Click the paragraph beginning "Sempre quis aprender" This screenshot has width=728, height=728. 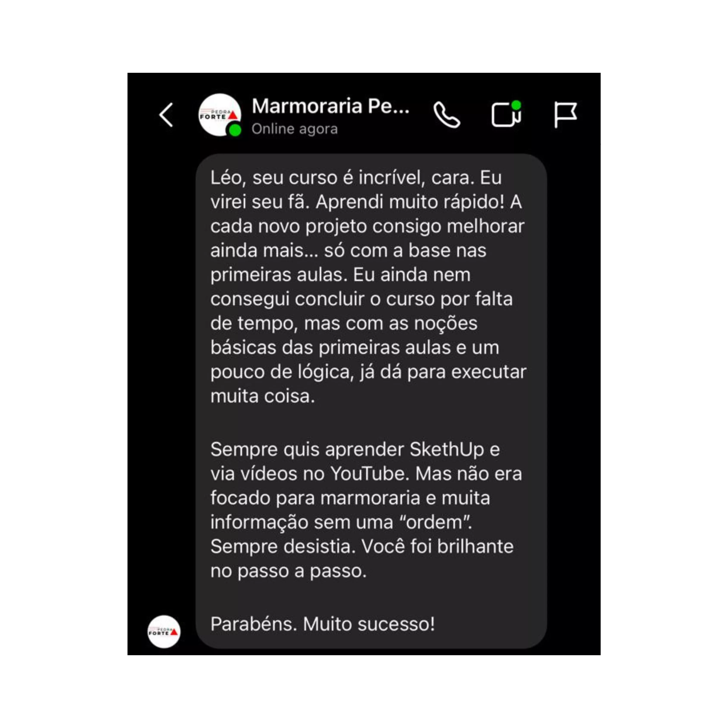[x=366, y=510]
